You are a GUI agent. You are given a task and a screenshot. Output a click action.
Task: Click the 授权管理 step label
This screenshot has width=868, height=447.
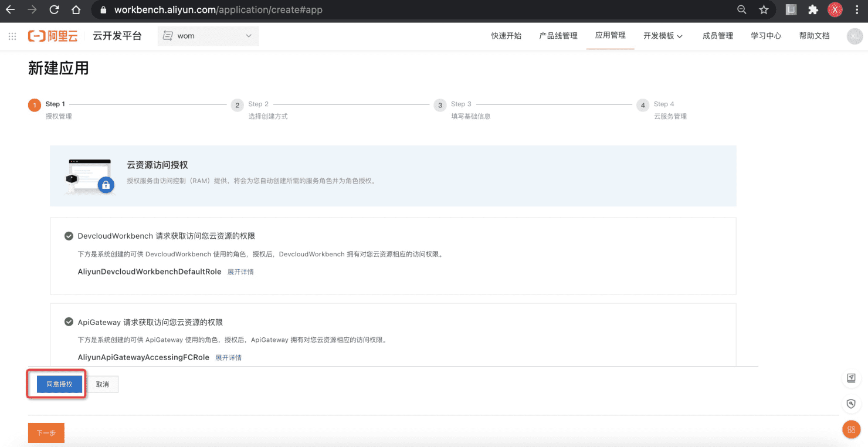pyautogui.click(x=59, y=116)
